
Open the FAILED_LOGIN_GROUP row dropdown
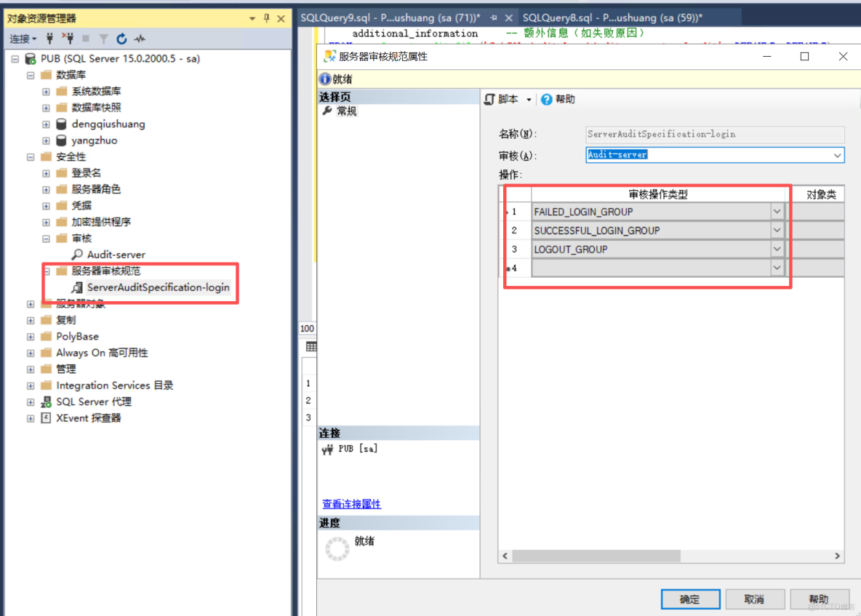[777, 212]
